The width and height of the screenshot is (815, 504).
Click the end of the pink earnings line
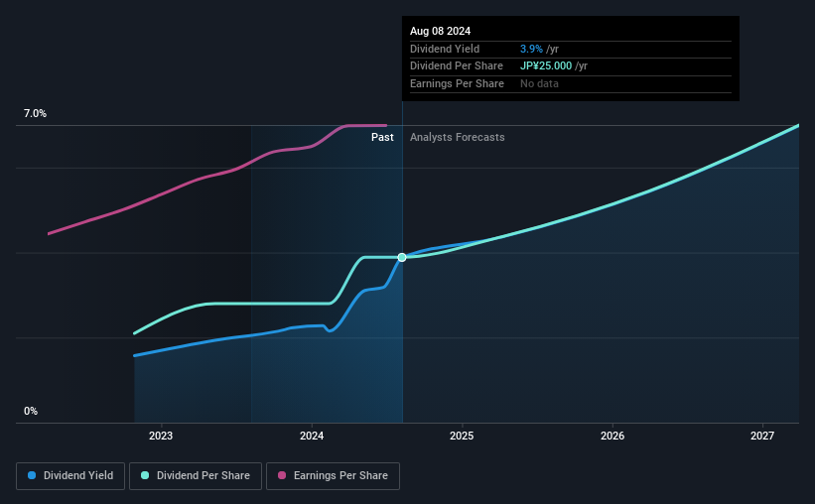point(386,125)
